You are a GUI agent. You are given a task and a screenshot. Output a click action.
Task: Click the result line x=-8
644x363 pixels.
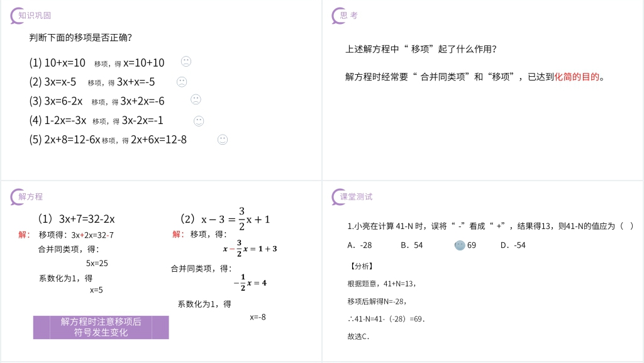(x=258, y=317)
